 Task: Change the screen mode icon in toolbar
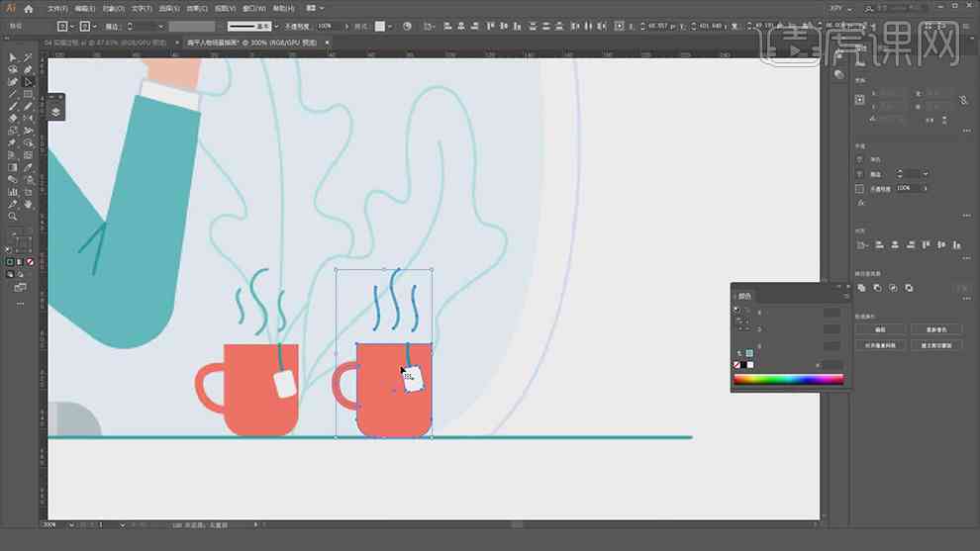[x=20, y=288]
